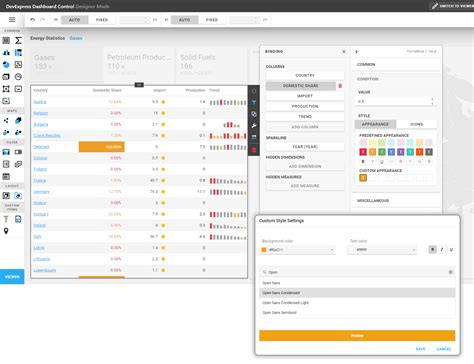Pick the solid red predefined appearance swatch
474x364 pixels.
[x=363, y=152]
